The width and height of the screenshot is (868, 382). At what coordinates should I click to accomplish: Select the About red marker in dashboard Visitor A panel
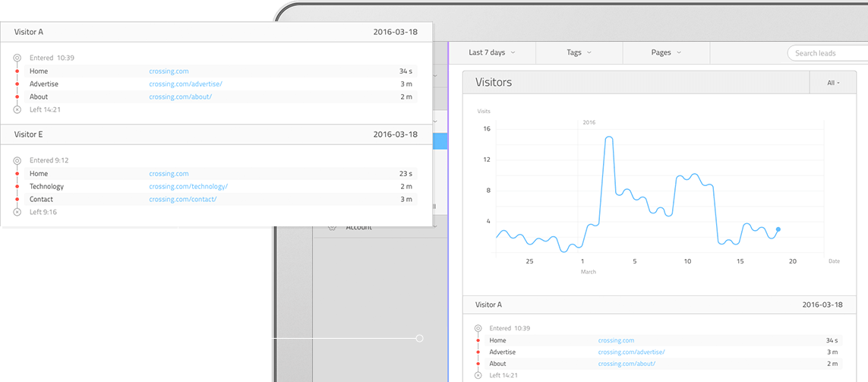click(x=478, y=364)
